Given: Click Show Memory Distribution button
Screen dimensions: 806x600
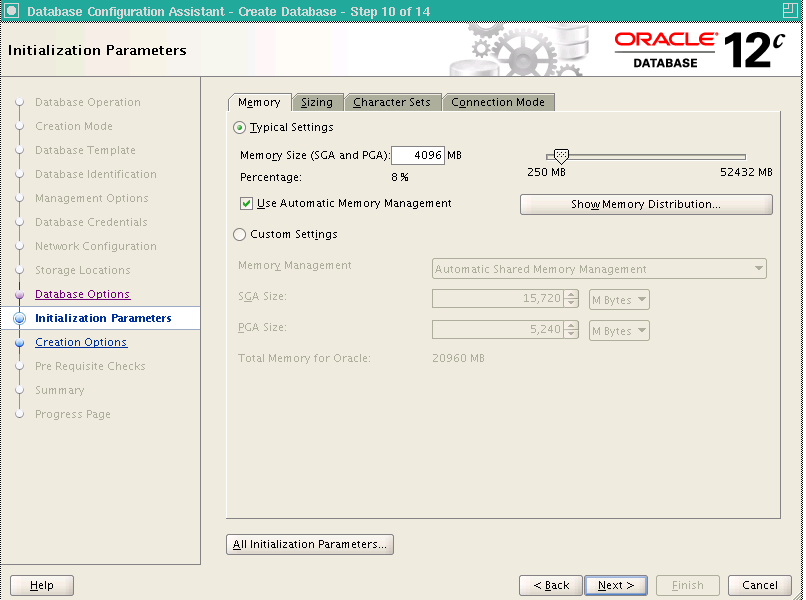Looking at the screenshot, I should tap(646, 204).
